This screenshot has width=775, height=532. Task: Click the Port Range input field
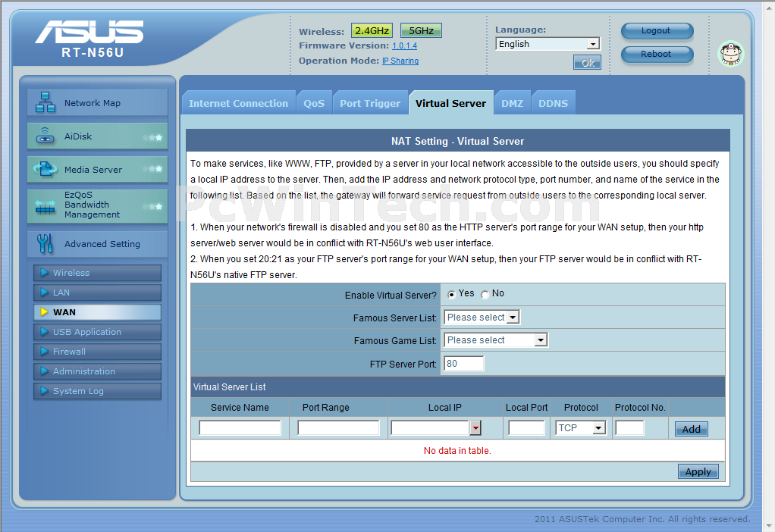338,427
